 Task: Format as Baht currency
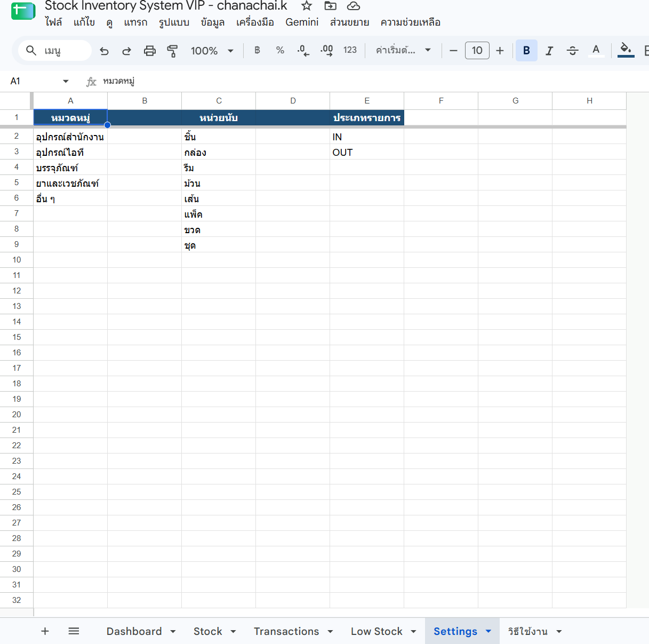(257, 50)
